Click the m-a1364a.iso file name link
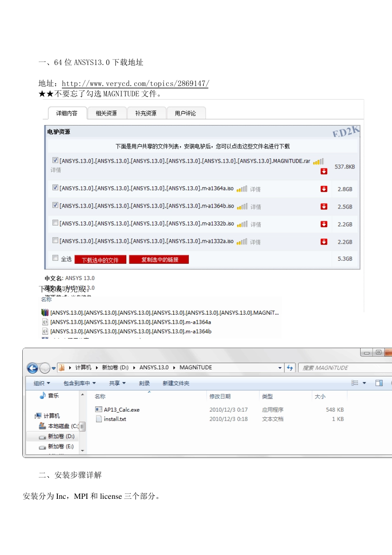Viewport: 392px width, 555px height. 146,188
